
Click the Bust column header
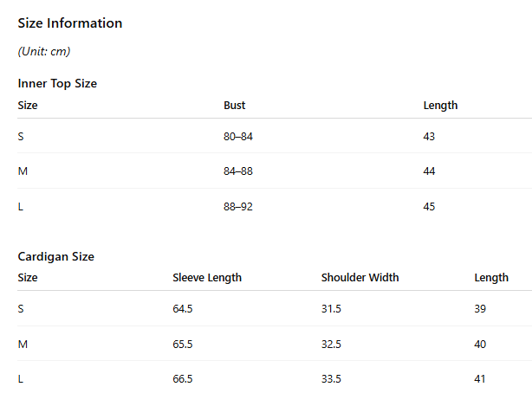point(234,105)
